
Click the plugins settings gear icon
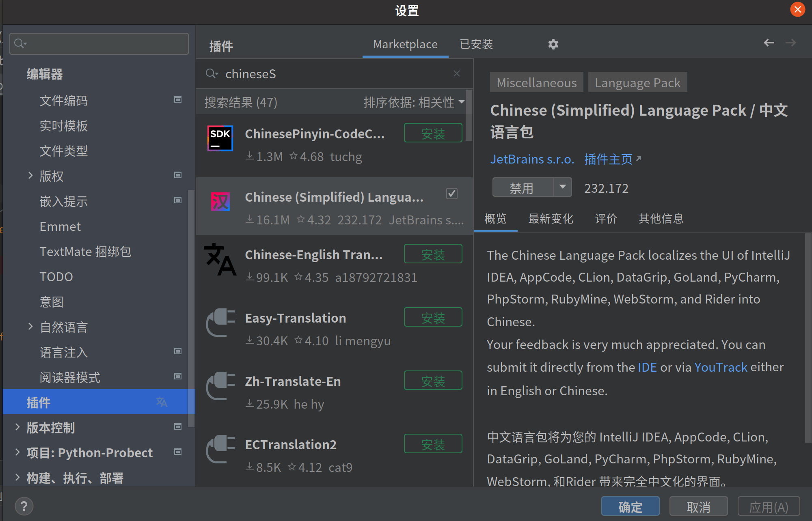pyautogui.click(x=553, y=44)
